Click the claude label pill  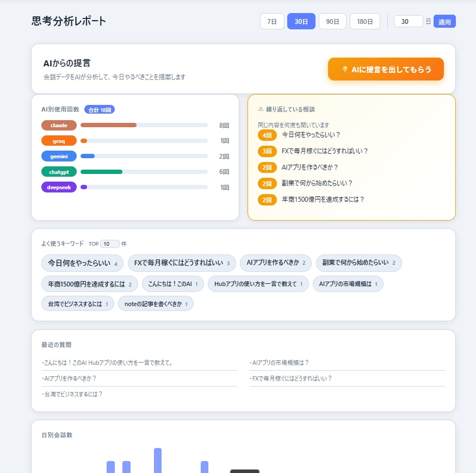[59, 125]
